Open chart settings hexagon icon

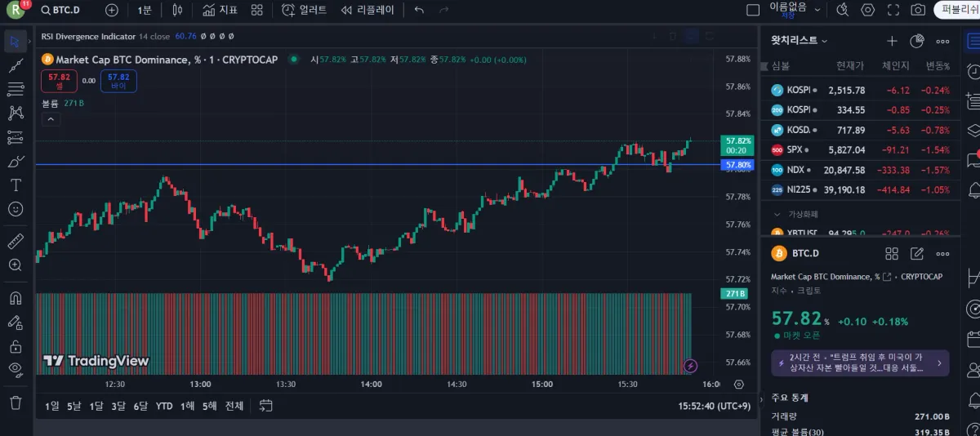[868, 10]
